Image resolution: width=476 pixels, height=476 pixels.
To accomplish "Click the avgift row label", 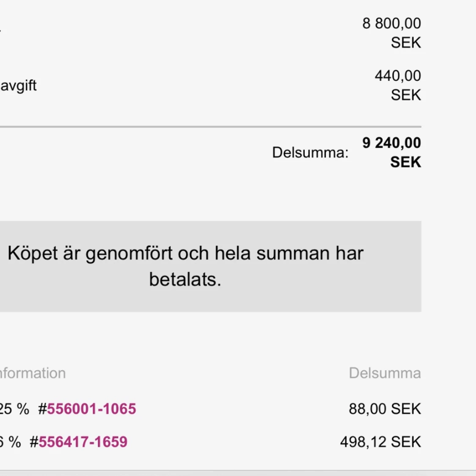I will coord(18,85).
